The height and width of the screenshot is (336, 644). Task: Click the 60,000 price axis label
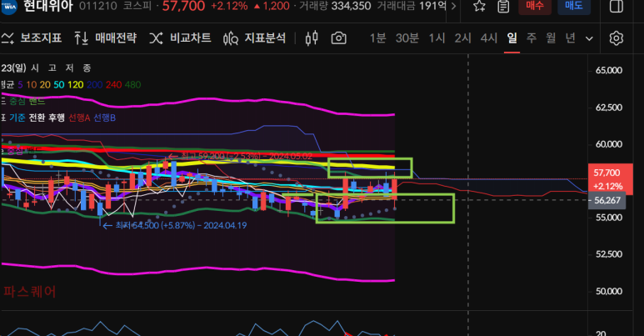(x=609, y=144)
